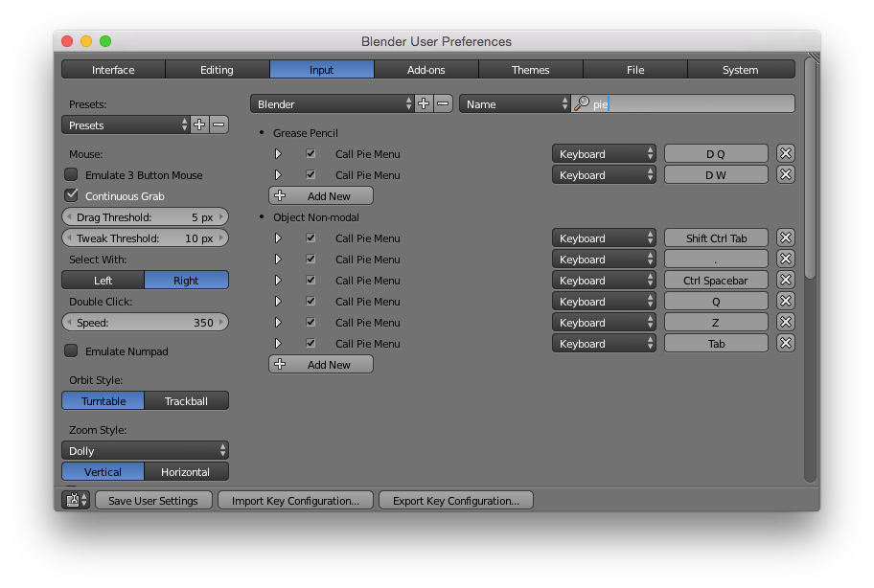Add a new Presets entry
874x588 pixels.
199,124
